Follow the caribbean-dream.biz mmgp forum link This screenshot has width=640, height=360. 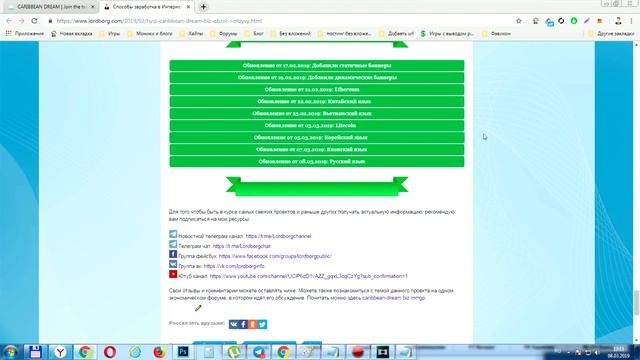pyautogui.click(x=394, y=298)
